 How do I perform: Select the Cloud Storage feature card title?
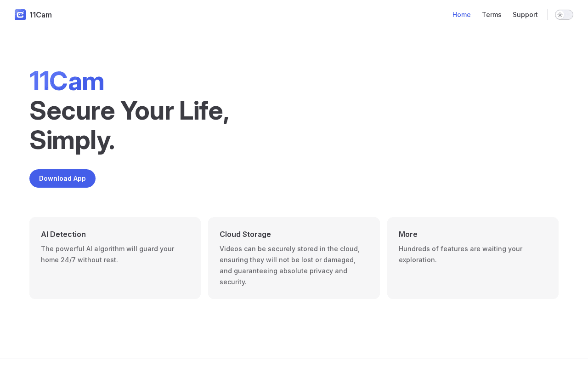[x=245, y=234]
